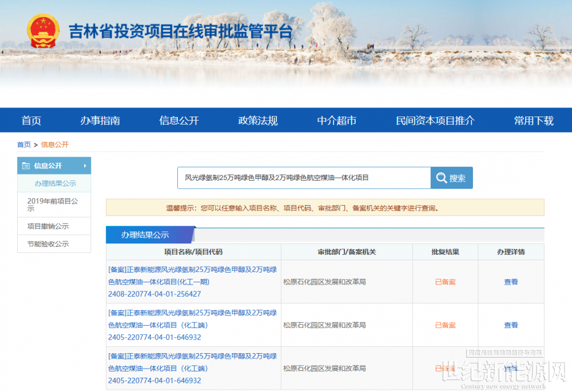
Task: Expand the 信息公开 sidebar arrow
Action: pyautogui.click(x=85, y=166)
